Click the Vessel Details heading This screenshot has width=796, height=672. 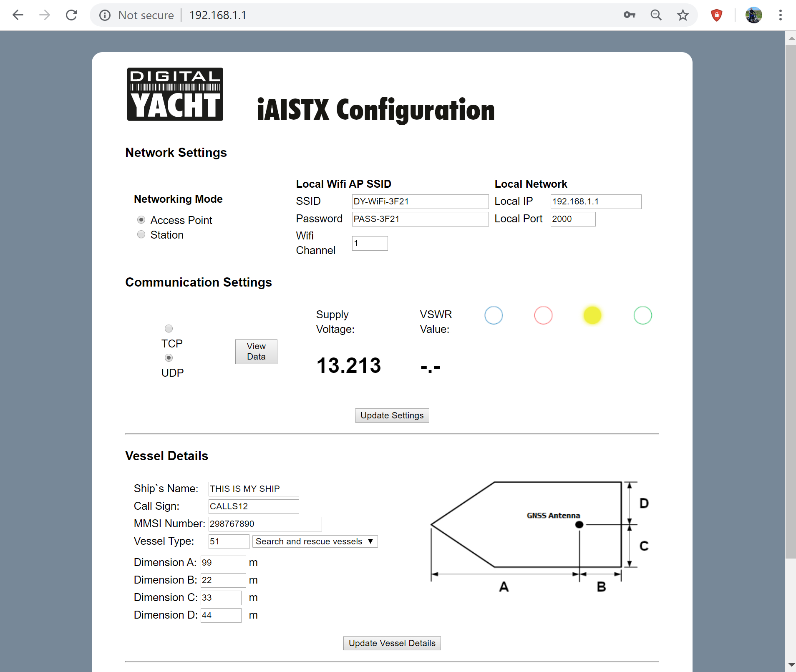[167, 456]
